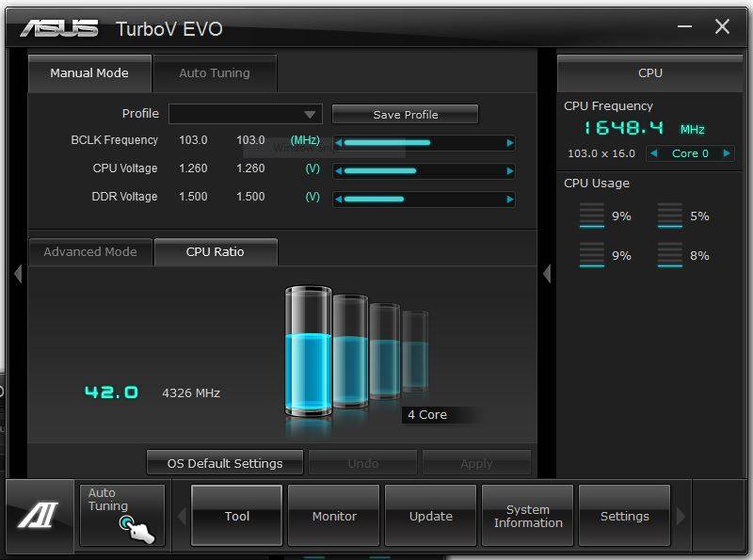Open the Monitor menu
The height and width of the screenshot is (560, 753).
pyautogui.click(x=334, y=516)
